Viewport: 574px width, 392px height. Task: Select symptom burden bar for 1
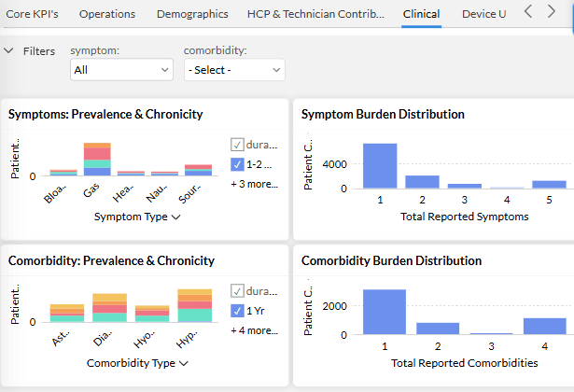point(380,166)
